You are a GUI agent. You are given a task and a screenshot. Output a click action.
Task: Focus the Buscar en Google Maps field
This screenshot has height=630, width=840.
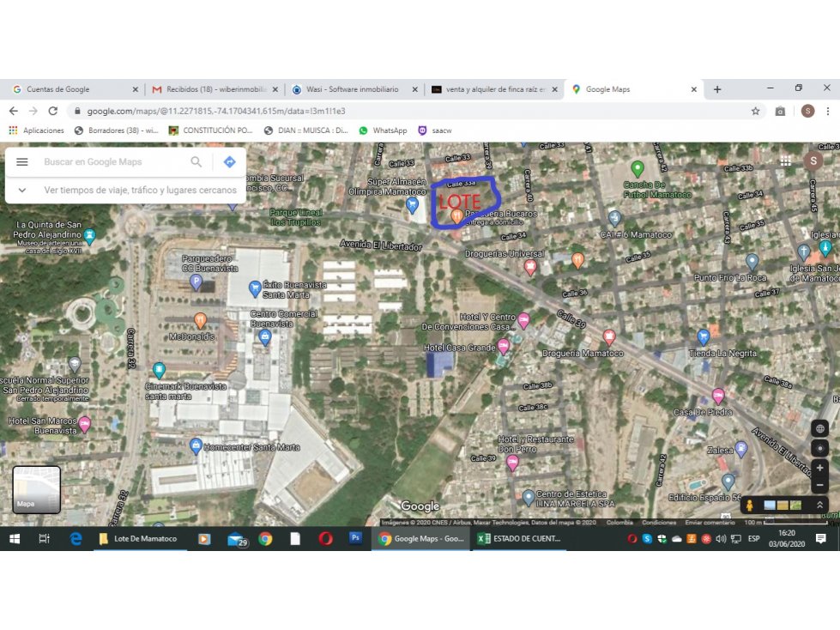(x=112, y=161)
